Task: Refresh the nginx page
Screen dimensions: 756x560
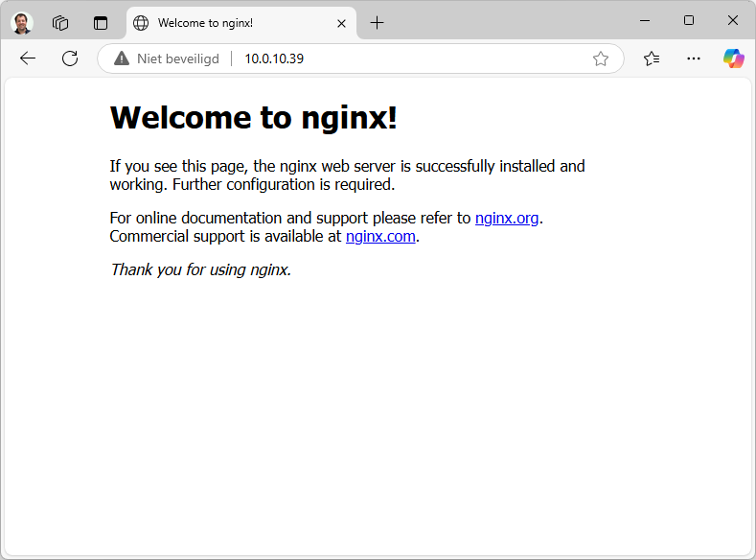Action: point(70,58)
